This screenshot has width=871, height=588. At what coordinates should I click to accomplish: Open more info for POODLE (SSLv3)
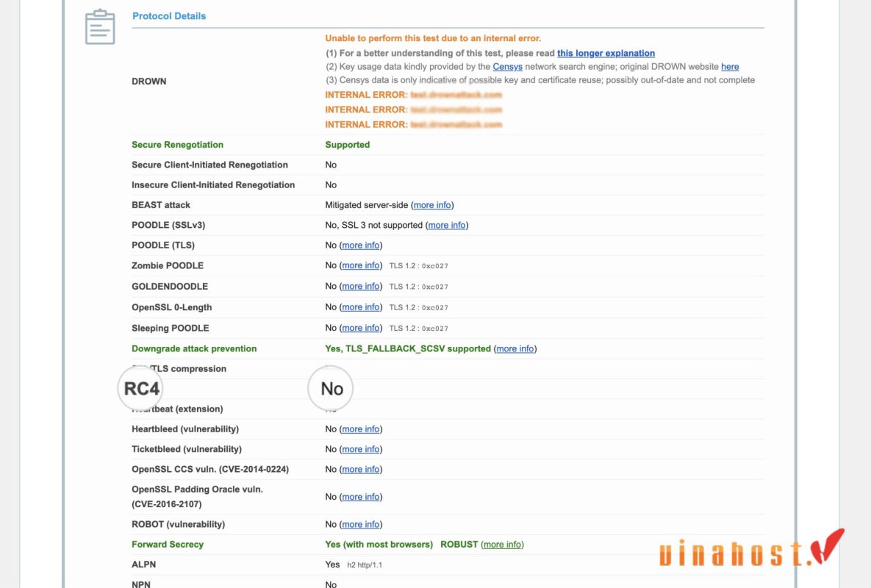(446, 225)
